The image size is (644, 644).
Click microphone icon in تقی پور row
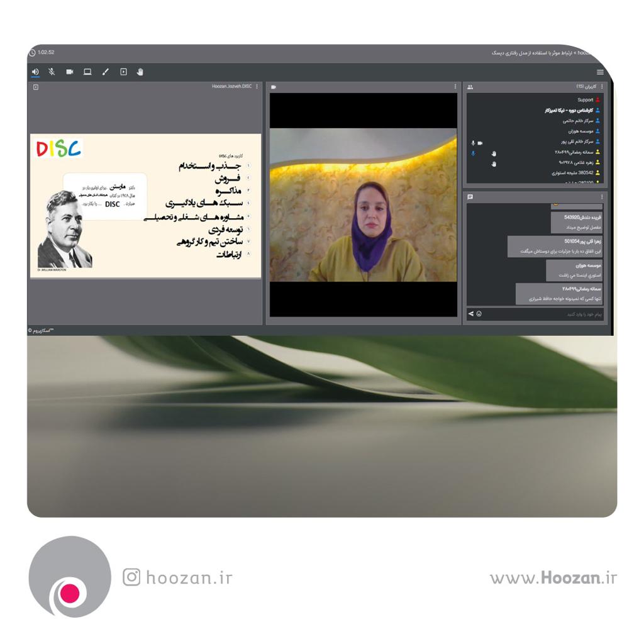[x=473, y=143]
